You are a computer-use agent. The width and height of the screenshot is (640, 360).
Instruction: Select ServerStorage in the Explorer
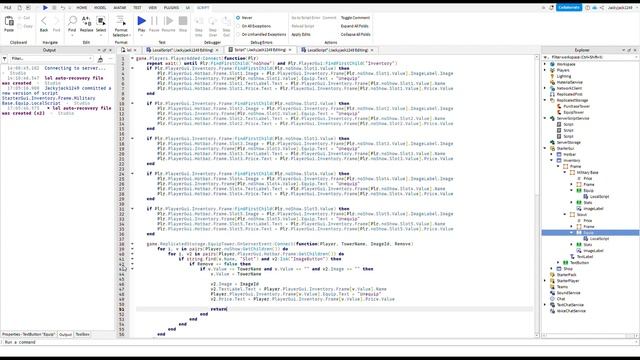pyautogui.click(x=568, y=142)
